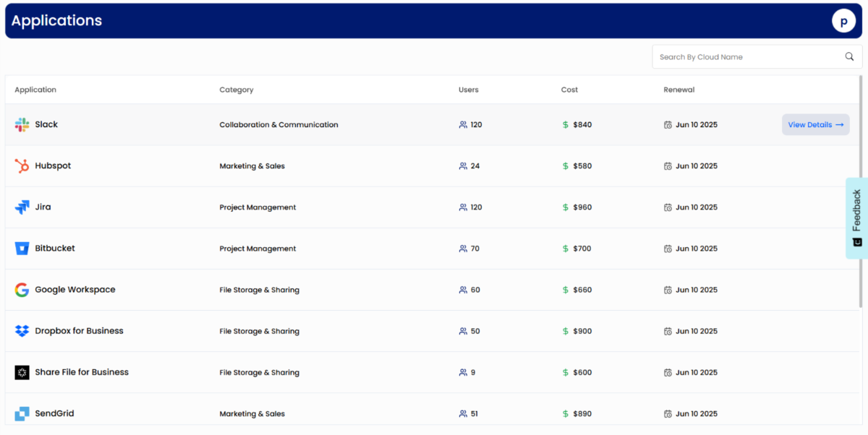Click the Share File for Business logo
The height and width of the screenshot is (435, 868).
[22, 372]
